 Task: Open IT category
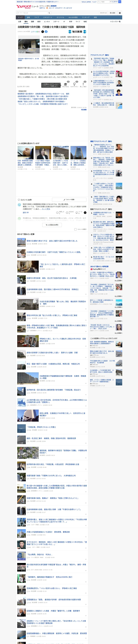[64, 21]
